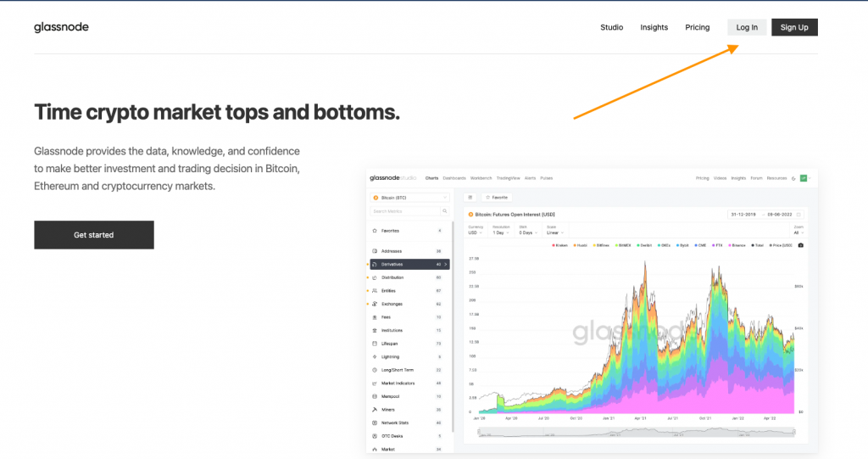The width and height of the screenshot is (868, 459).
Task: Select the Network Stats category icon
Action: tap(375, 423)
